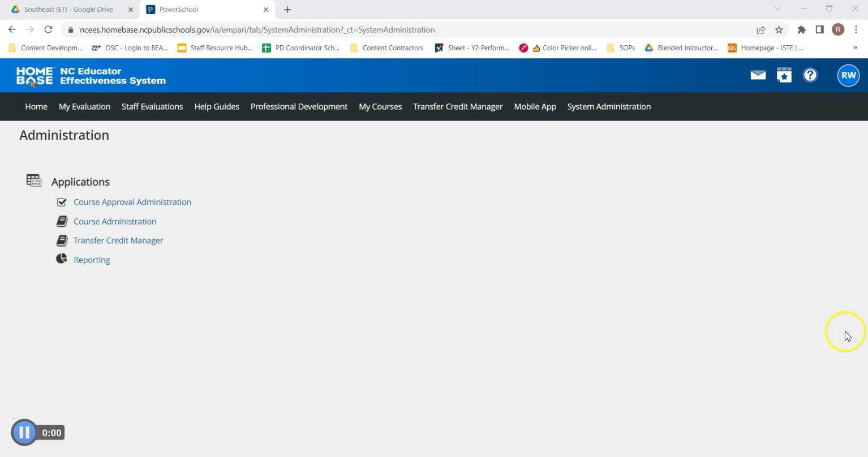868x457 pixels.
Task: Open the Course Administration link
Action: point(115,221)
